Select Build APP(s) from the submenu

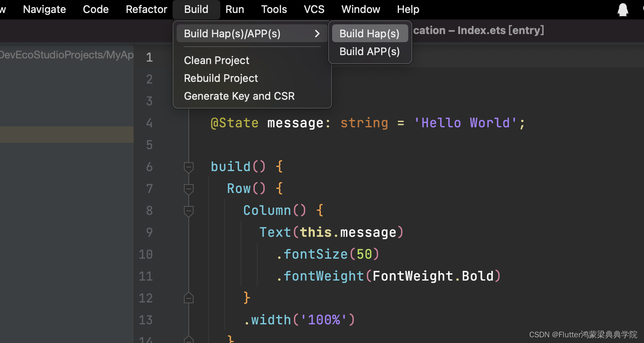[369, 51]
